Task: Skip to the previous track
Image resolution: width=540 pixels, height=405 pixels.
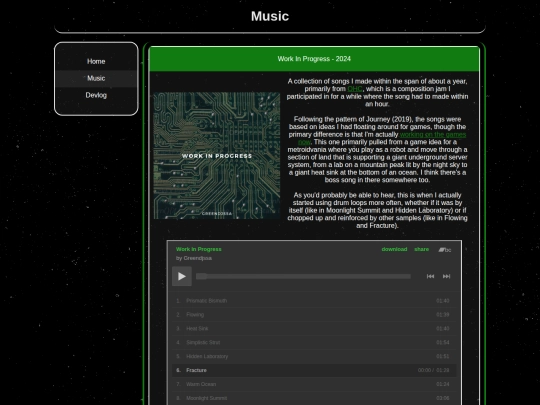Action: tap(430, 276)
